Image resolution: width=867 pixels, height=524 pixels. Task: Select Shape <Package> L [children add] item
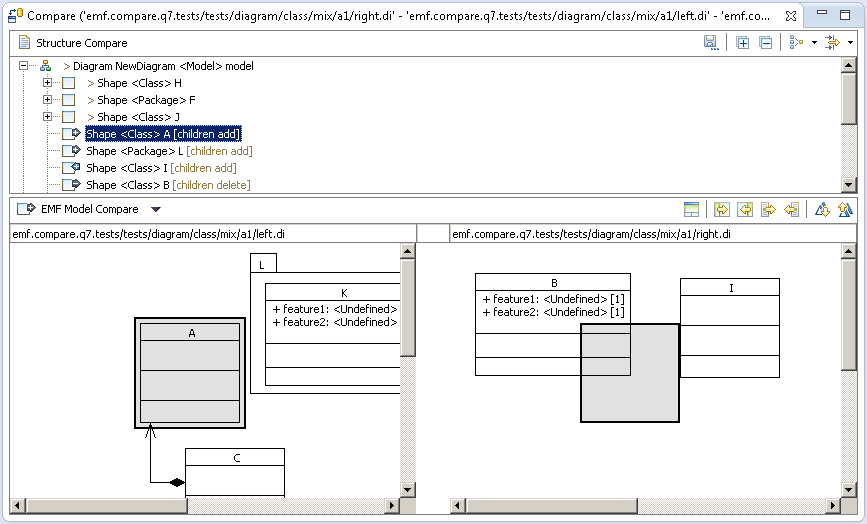[x=168, y=151]
